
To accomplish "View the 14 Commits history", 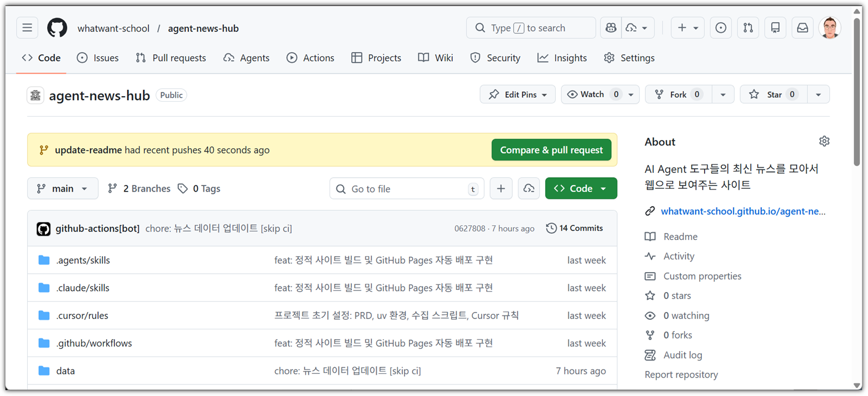I will point(574,228).
